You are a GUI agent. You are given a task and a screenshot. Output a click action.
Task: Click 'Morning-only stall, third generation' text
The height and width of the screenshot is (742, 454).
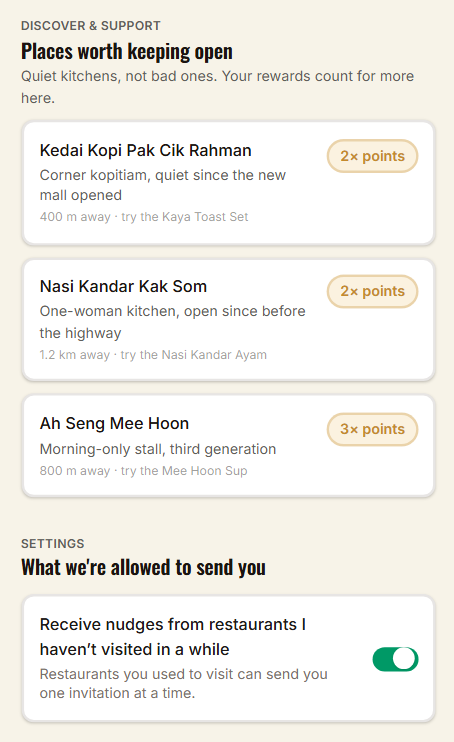point(158,449)
